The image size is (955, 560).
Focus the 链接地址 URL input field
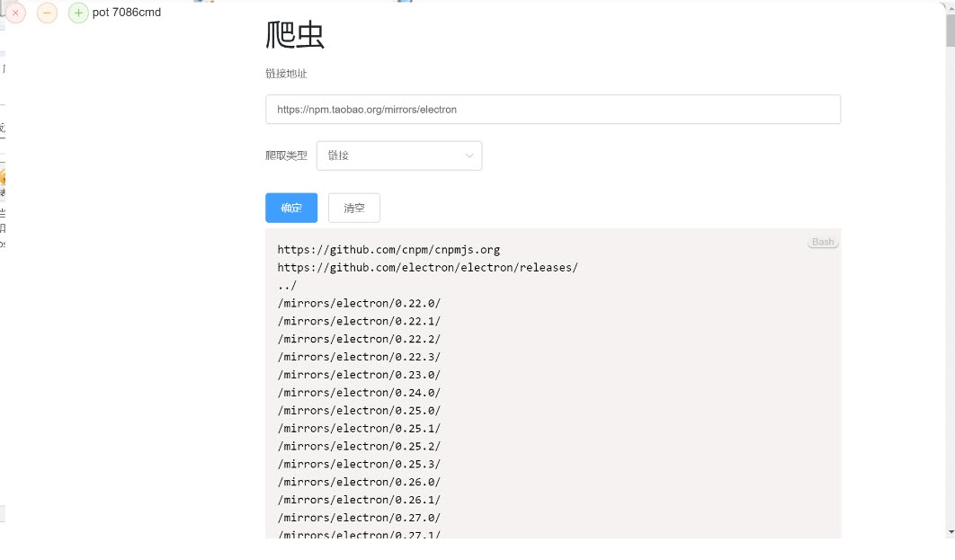click(x=553, y=110)
